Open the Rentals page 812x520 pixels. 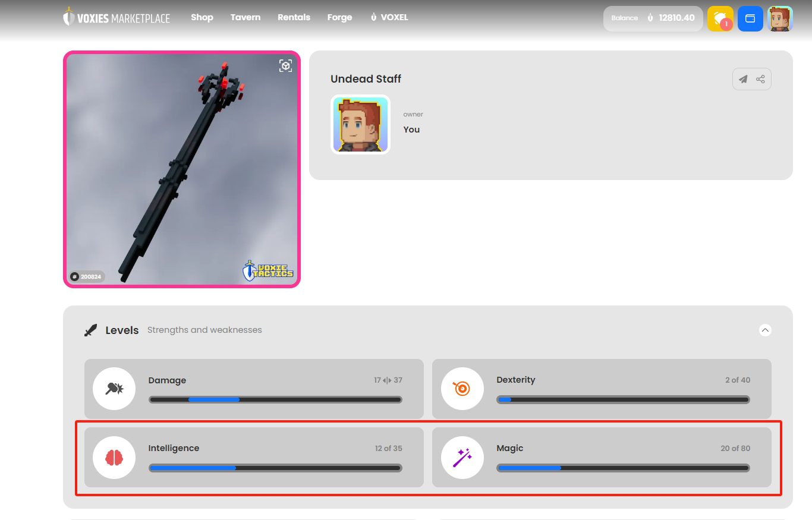pos(294,17)
